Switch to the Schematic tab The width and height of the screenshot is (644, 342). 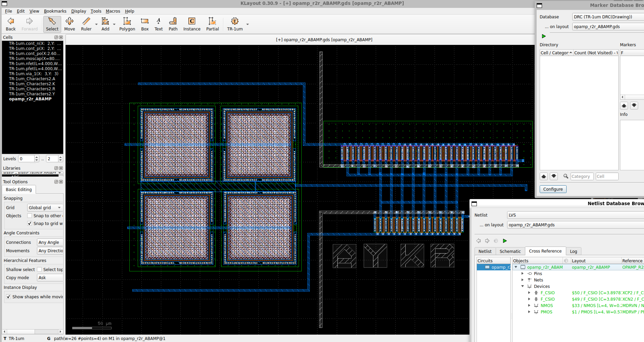[510, 251]
